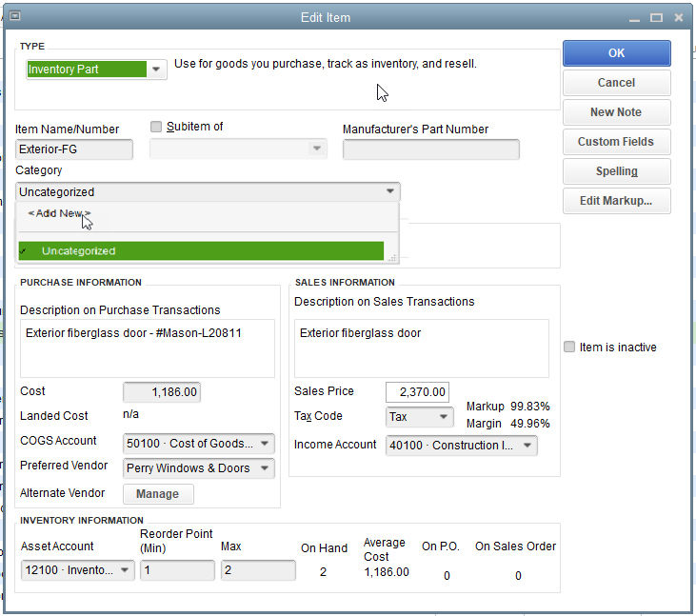
Task: Choose Uncategorized from the Category list
Action: pyautogui.click(x=78, y=251)
